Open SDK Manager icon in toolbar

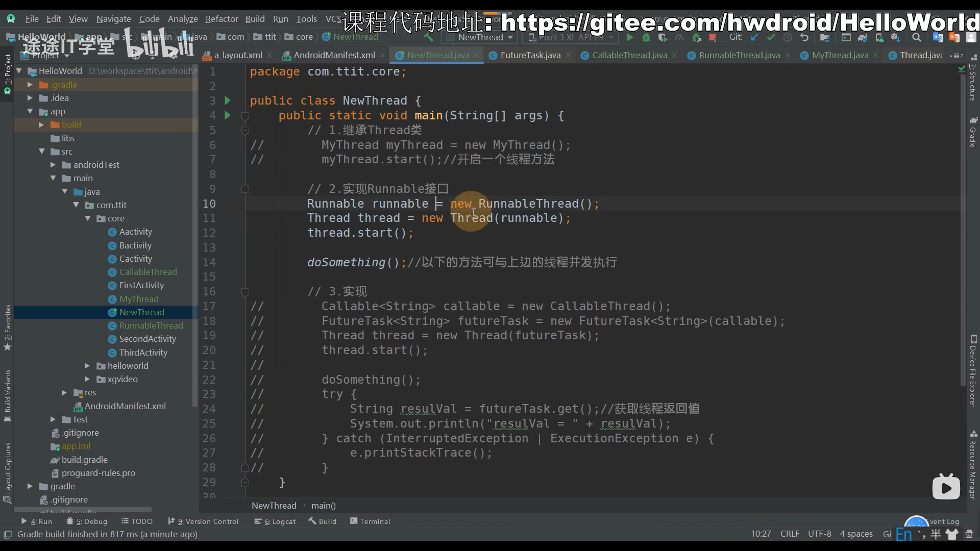pos(895,37)
